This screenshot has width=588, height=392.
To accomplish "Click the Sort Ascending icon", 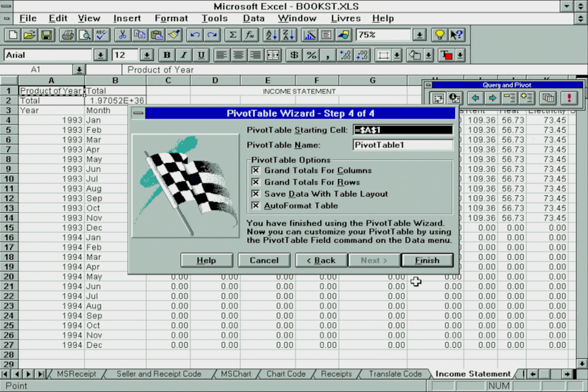I will click(x=270, y=35).
